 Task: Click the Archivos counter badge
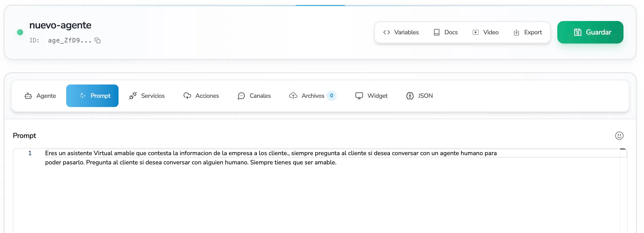(x=331, y=96)
